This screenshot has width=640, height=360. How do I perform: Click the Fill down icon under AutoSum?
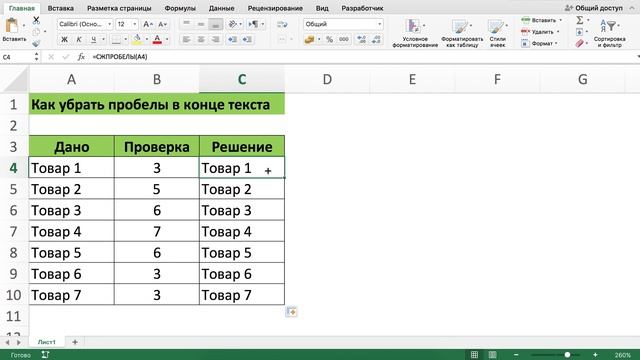(580, 32)
